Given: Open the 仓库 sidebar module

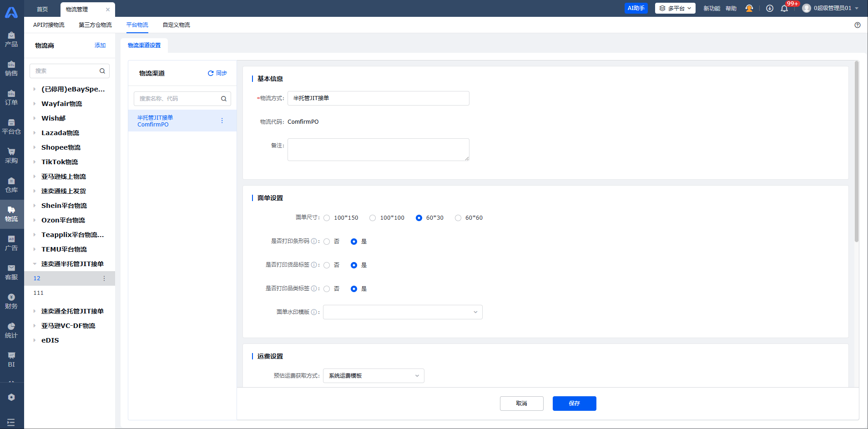Looking at the screenshot, I should (x=11, y=185).
